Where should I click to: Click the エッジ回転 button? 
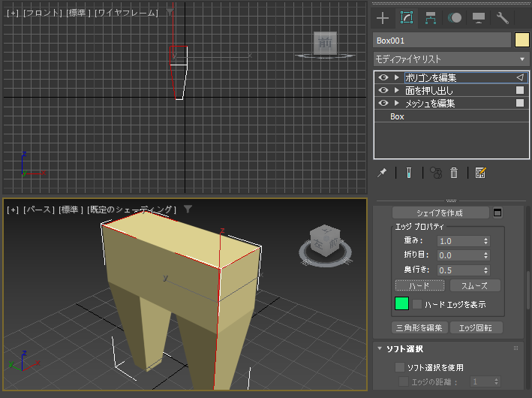click(x=476, y=327)
